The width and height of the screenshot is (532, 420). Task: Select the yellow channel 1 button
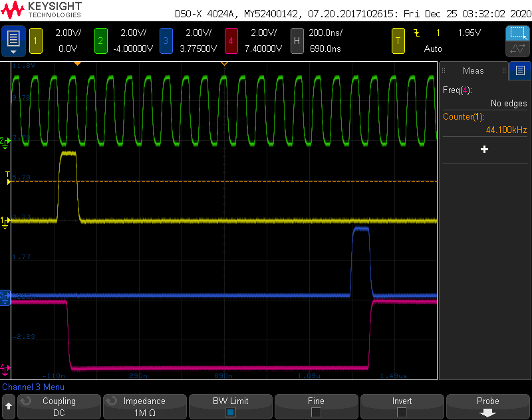(36, 41)
